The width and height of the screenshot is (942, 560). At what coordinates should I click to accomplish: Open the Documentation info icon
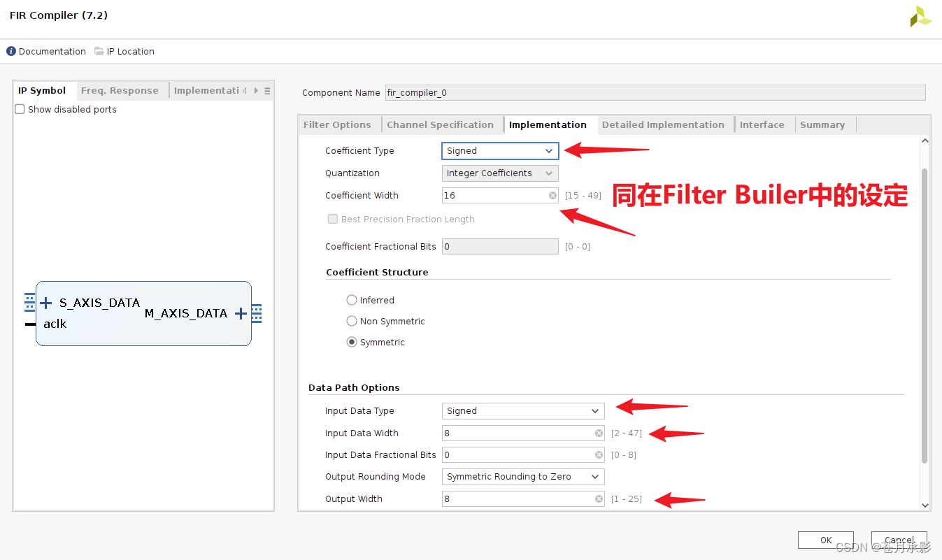click(11, 51)
